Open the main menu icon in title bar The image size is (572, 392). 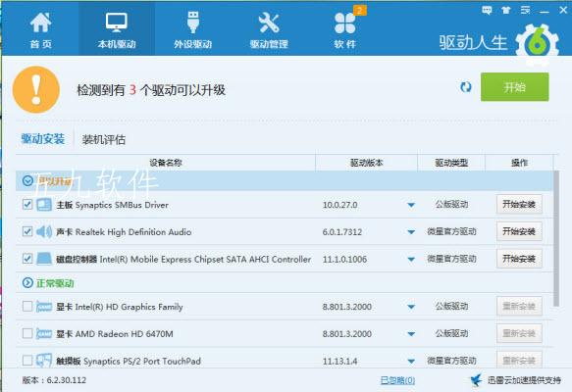[x=525, y=10]
